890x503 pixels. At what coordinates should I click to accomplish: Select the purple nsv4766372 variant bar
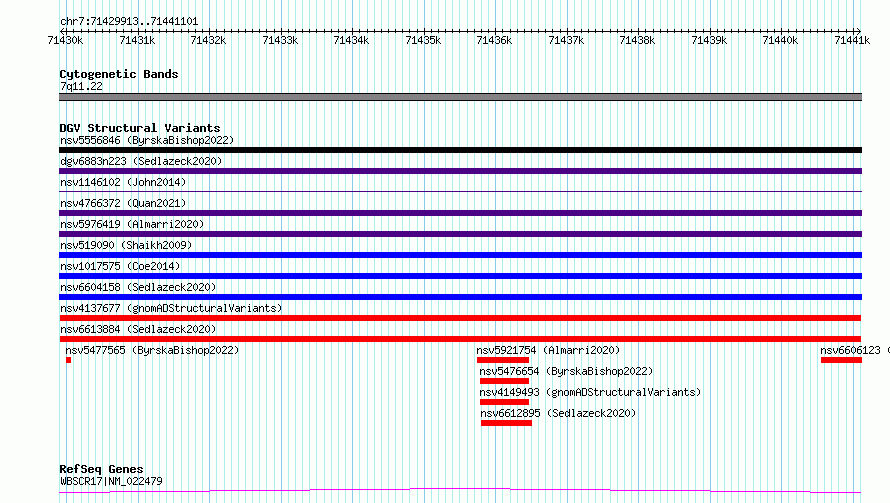pyautogui.click(x=460, y=213)
